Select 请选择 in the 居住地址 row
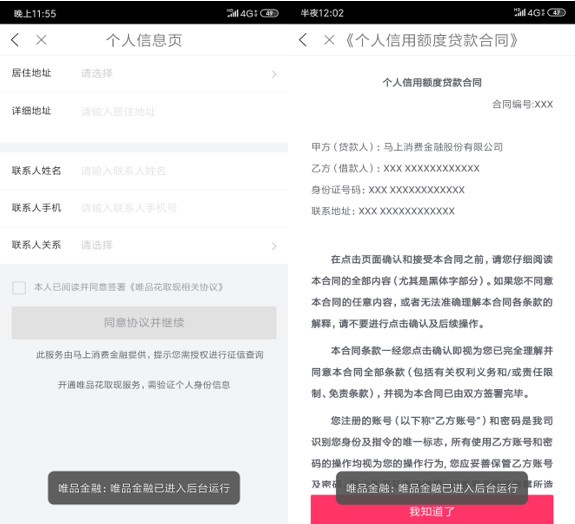The image size is (575, 524). (97, 74)
